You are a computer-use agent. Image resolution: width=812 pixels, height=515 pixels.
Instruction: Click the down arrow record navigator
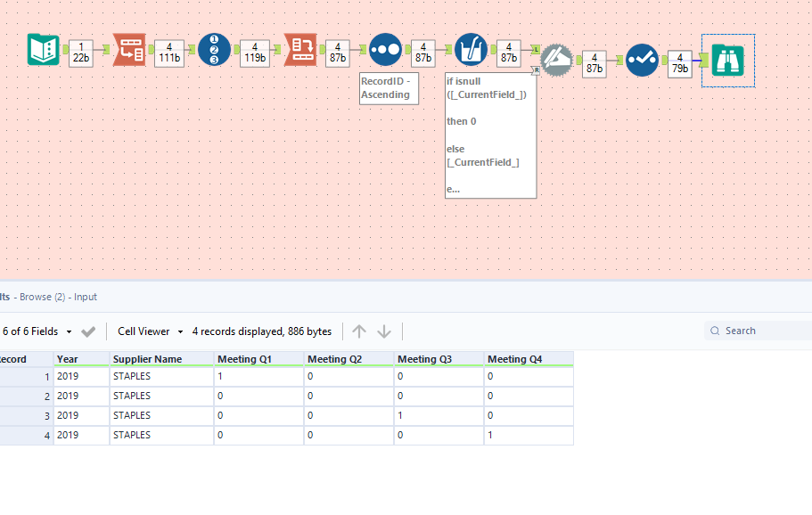click(x=383, y=331)
